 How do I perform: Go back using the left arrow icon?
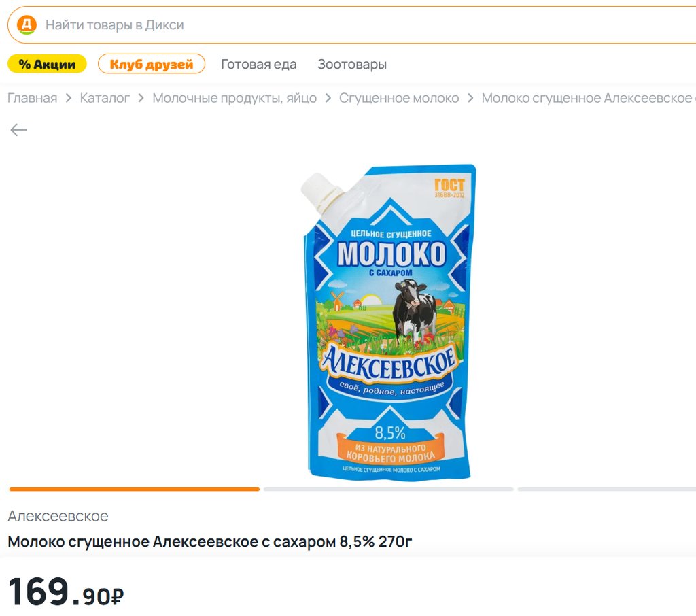point(18,130)
